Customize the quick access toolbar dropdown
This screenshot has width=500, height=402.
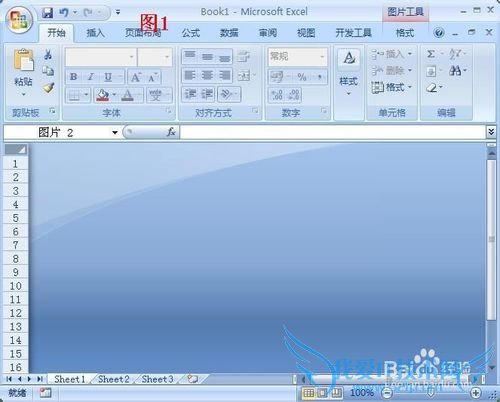(118, 13)
